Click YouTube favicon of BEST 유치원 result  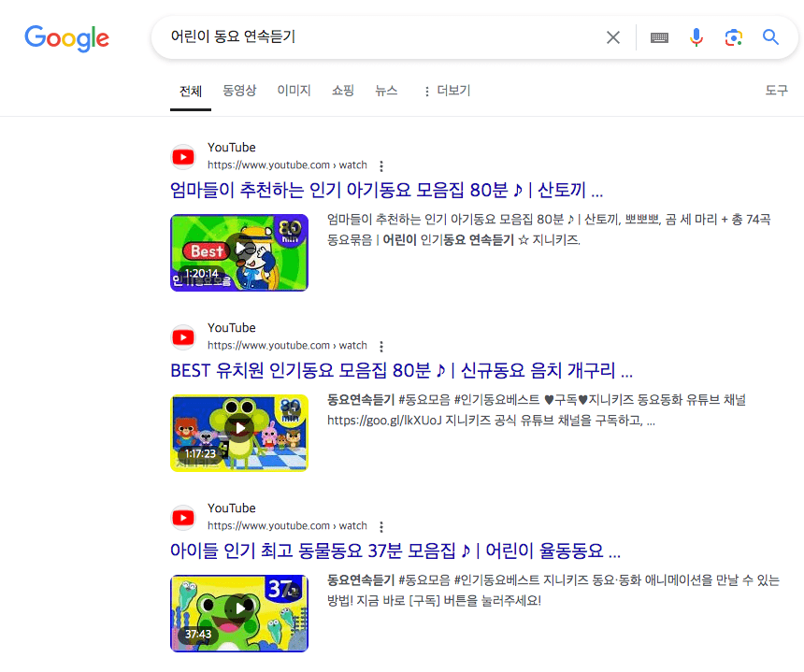(183, 337)
